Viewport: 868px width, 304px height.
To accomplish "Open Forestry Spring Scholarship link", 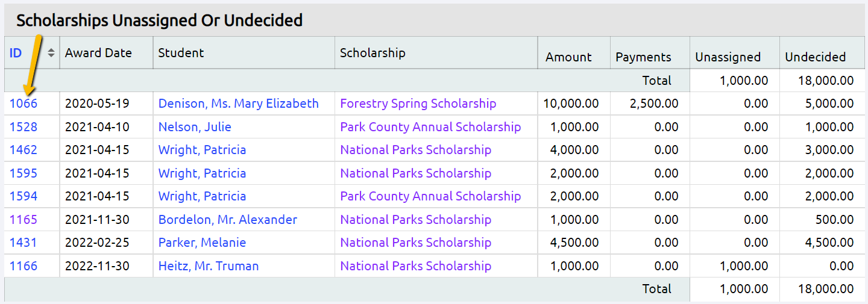I will (418, 104).
